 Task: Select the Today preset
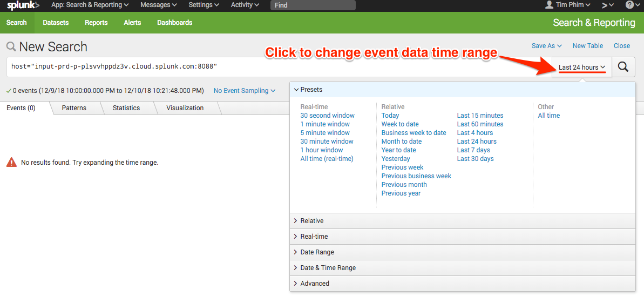pos(390,116)
